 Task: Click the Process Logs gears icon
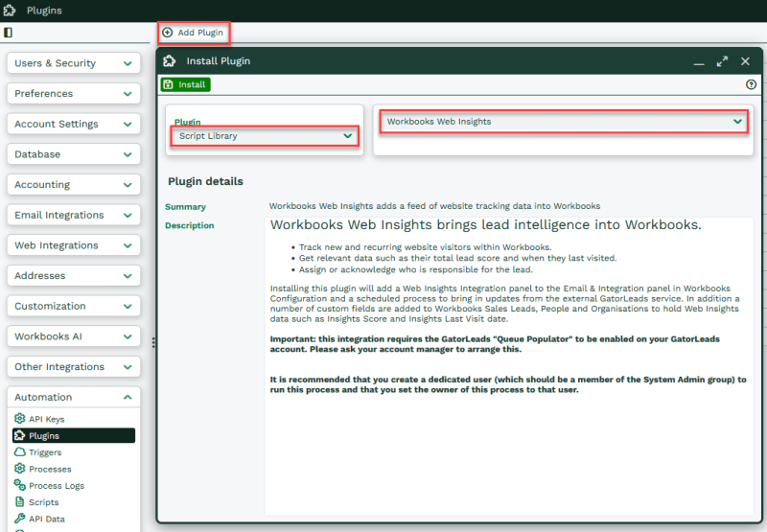(x=19, y=485)
